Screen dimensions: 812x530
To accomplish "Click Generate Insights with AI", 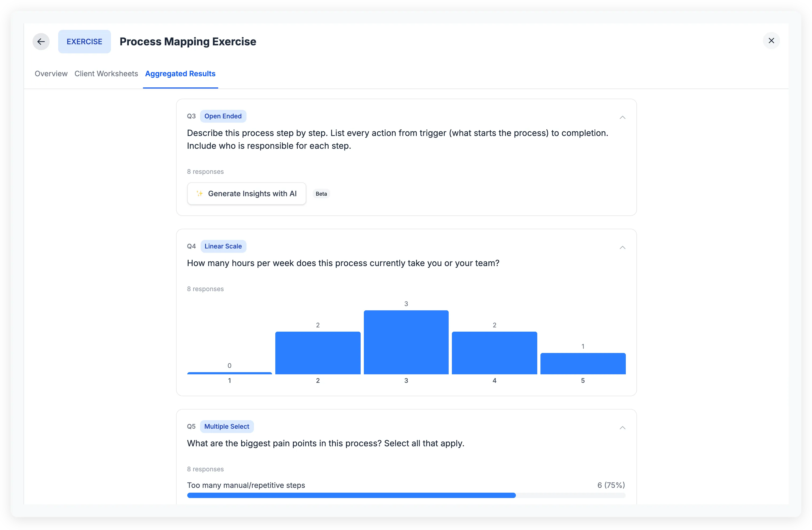I will 246,193.
